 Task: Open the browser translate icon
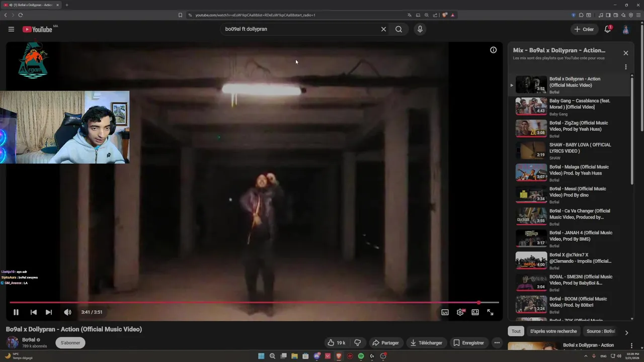(x=410, y=15)
